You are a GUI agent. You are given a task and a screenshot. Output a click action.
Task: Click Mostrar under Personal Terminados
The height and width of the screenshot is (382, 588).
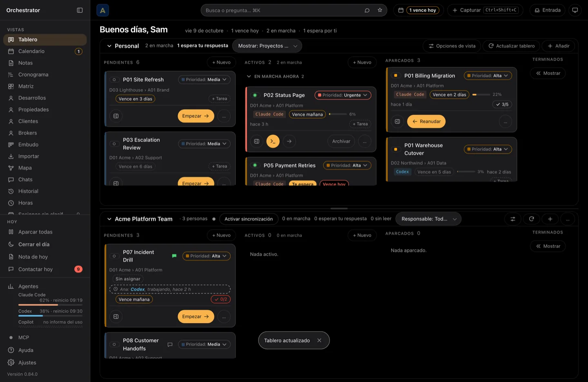548,73
